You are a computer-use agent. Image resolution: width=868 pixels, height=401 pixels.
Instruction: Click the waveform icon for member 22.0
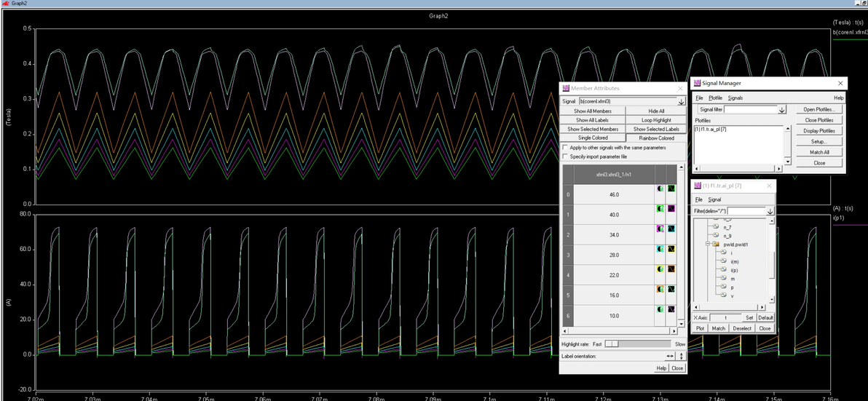coord(671,269)
